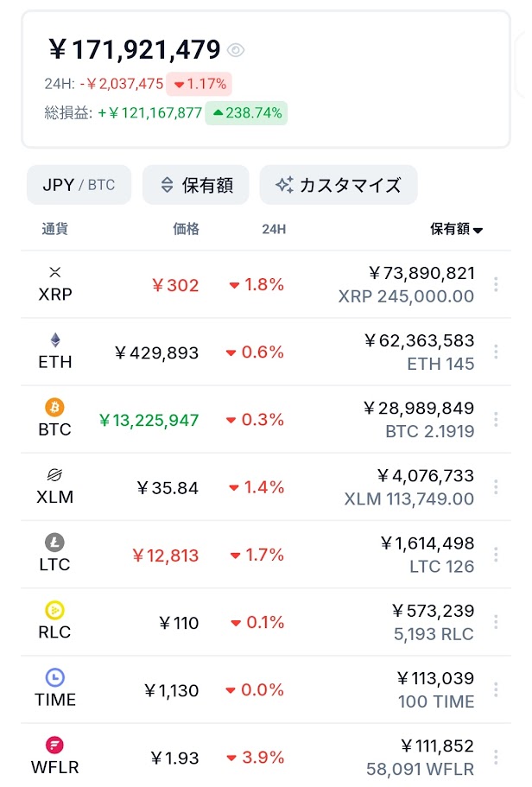Toggle the 保有額 holdings display button
The image size is (532, 787).
[x=196, y=185]
